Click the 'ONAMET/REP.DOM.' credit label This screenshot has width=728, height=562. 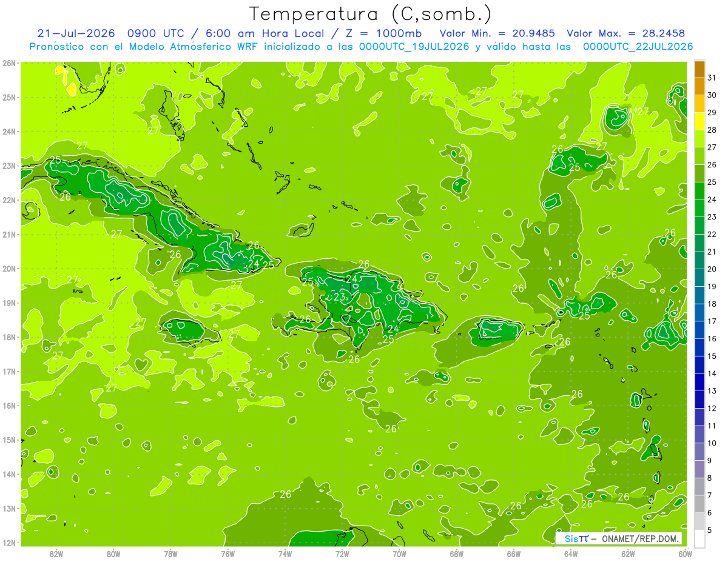(639, 538)
